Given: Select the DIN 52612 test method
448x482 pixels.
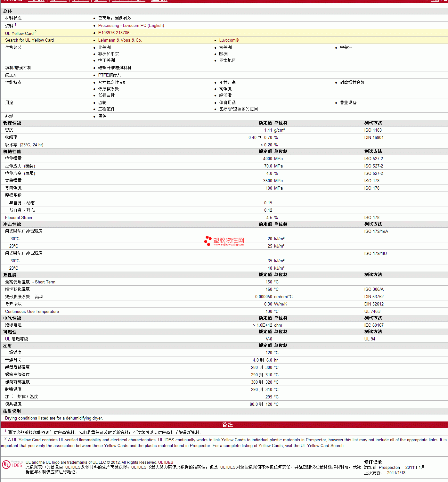Looking at the screenshot, I should [374, 304].
